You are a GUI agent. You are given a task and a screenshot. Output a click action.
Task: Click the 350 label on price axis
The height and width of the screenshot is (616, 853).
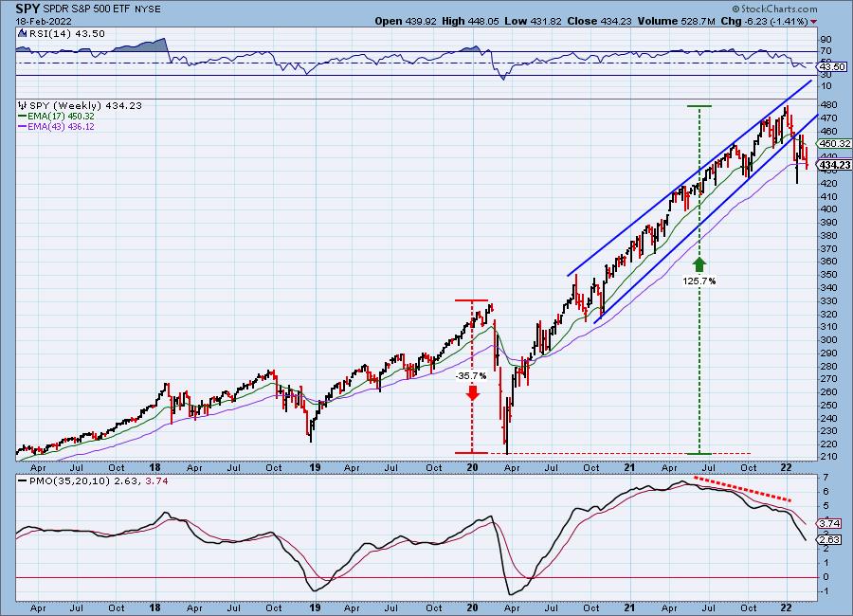coord(828,275)
